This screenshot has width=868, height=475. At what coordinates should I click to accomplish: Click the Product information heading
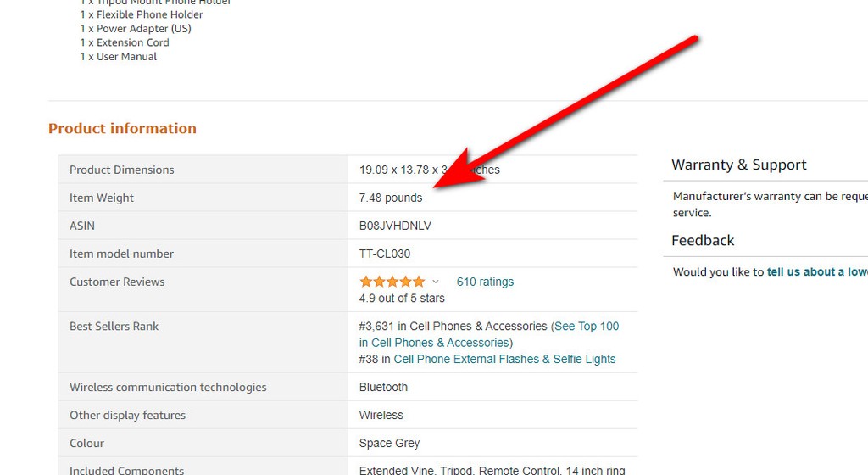[122, 128]
